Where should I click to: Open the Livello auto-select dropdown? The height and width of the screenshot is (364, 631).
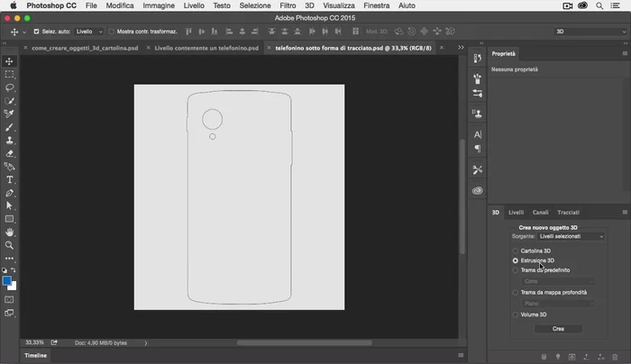click(x=88, y=32)
